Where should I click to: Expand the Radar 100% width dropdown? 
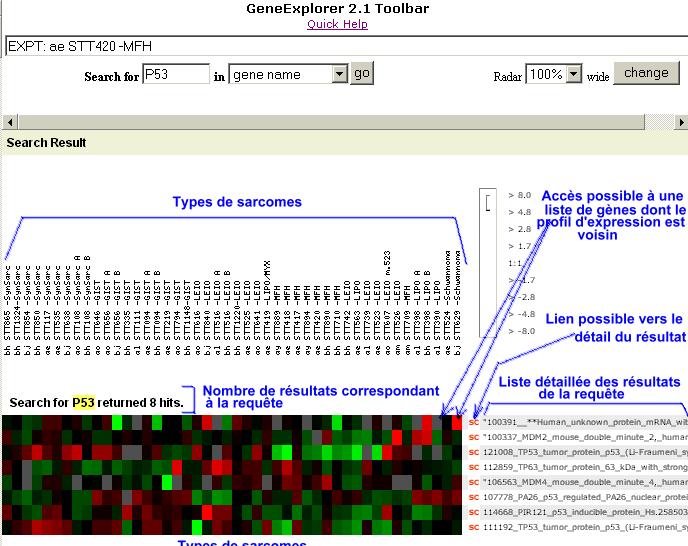coord(555,75)
